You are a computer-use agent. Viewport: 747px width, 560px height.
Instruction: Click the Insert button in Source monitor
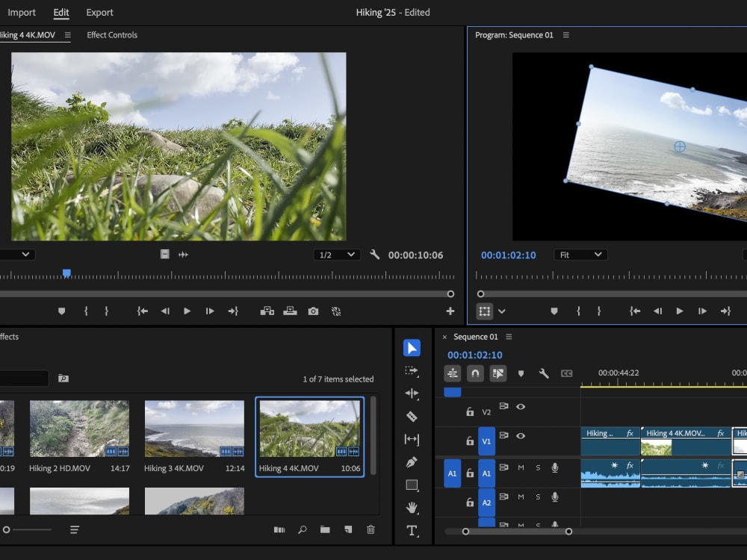tap(267, 311)
